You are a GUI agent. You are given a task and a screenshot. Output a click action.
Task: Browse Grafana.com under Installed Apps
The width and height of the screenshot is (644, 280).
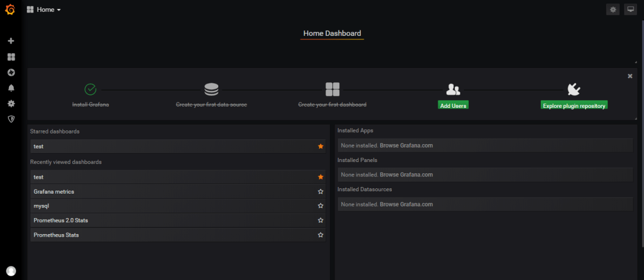pyautogui.click(x=406, y=145)
